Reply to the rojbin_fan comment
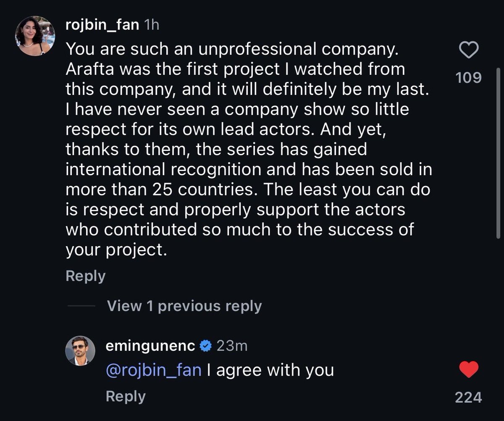This screenshot has width=504, height=421. (x=86, y=276)
